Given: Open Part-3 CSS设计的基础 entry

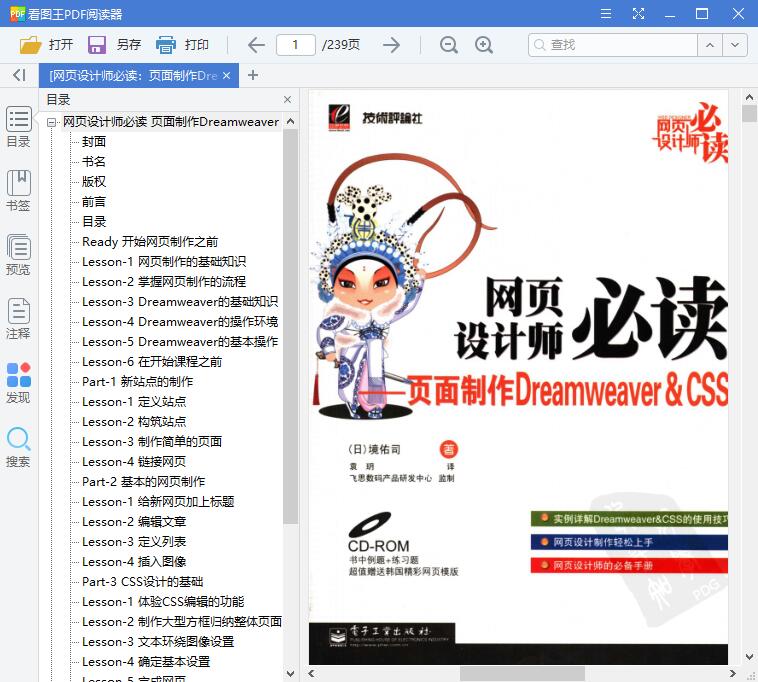Looking at the screenshot, I should point(143,581).
